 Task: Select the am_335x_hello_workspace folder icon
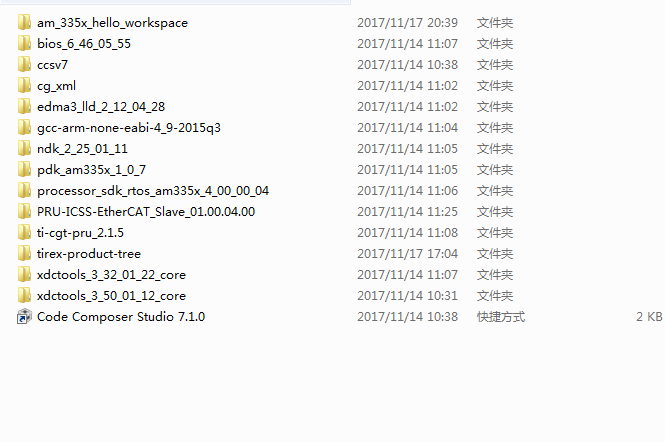coord(24,22)
